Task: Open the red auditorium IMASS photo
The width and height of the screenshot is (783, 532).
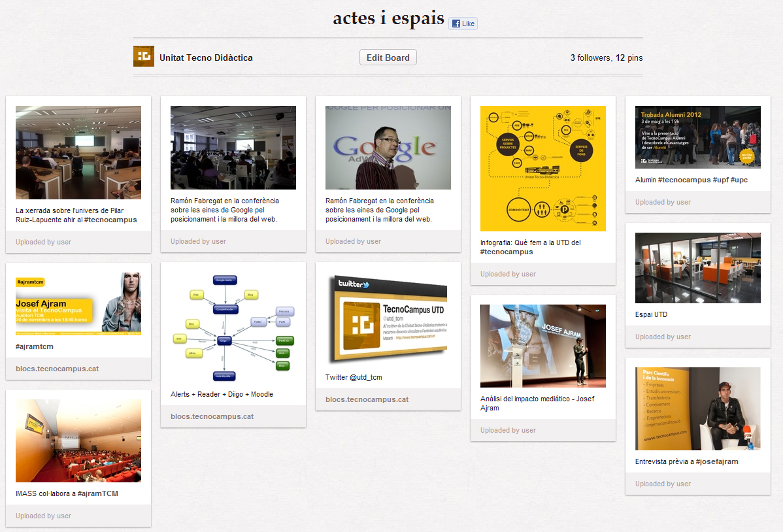Action: click(78, 441)
